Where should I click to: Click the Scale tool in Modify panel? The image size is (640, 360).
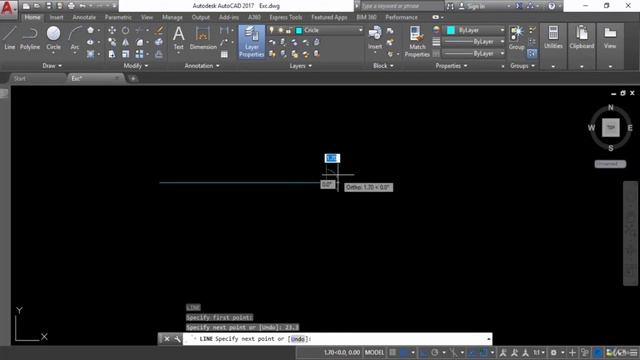[125, 54]
